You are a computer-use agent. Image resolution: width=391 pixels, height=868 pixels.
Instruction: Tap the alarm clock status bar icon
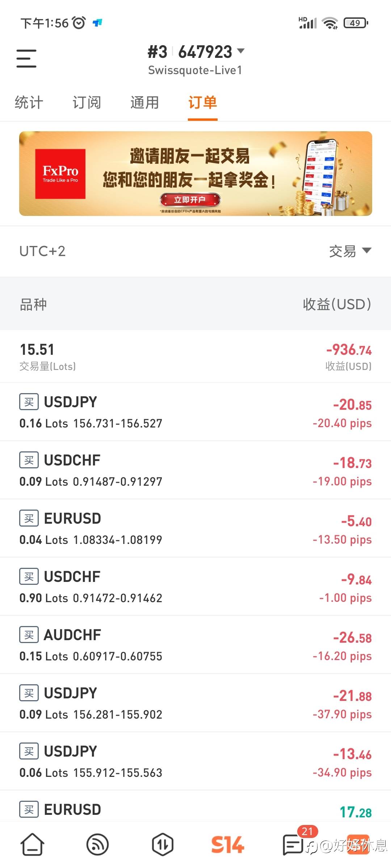(79, 23)
